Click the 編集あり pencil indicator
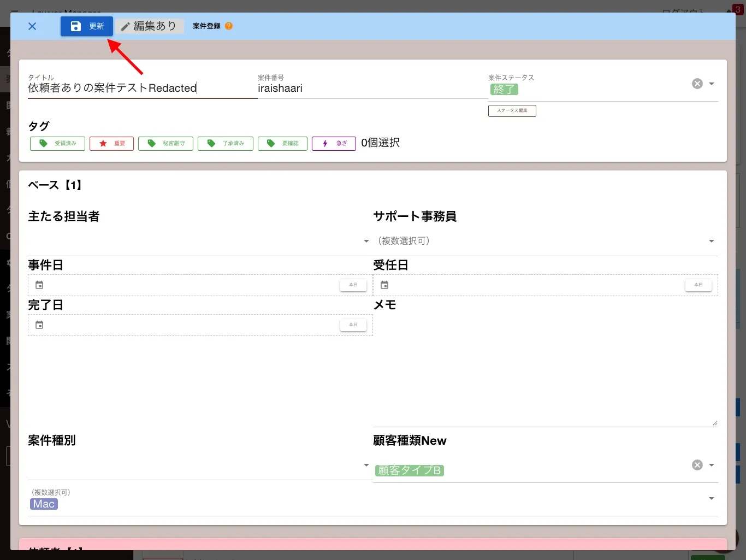This screenshot has width=746, height=560. coord(149,26)
